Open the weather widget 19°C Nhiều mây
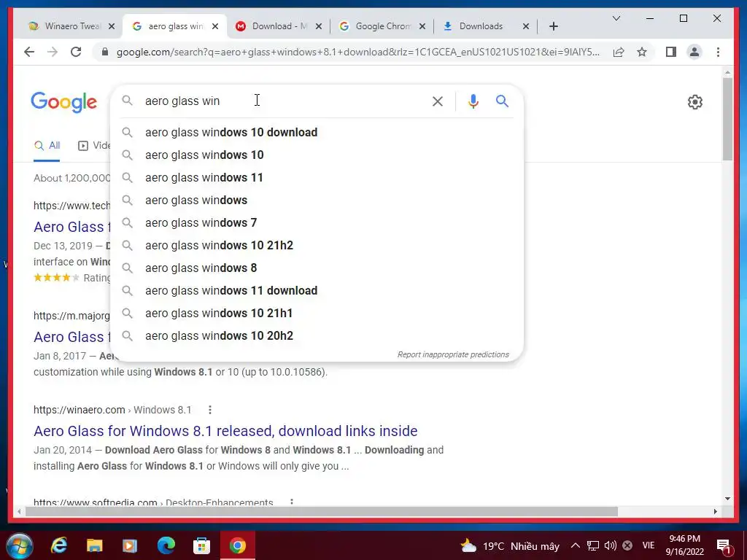The image size is (747, 560). pos(510,545)
